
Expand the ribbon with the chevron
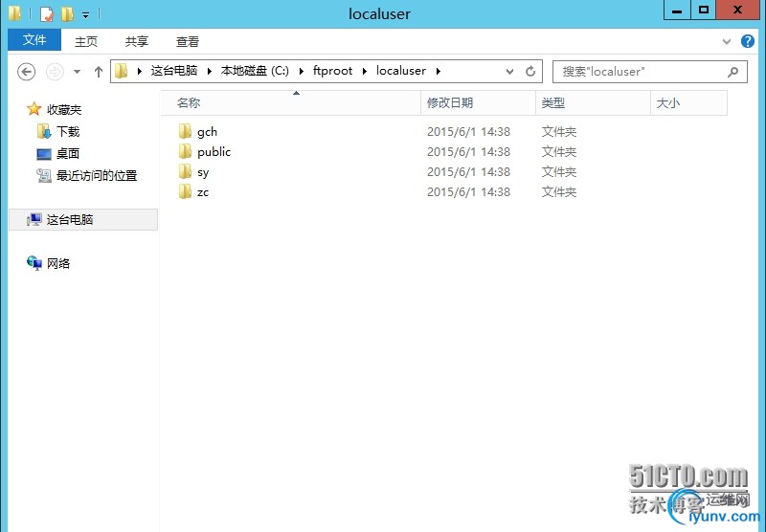[727, 42]
